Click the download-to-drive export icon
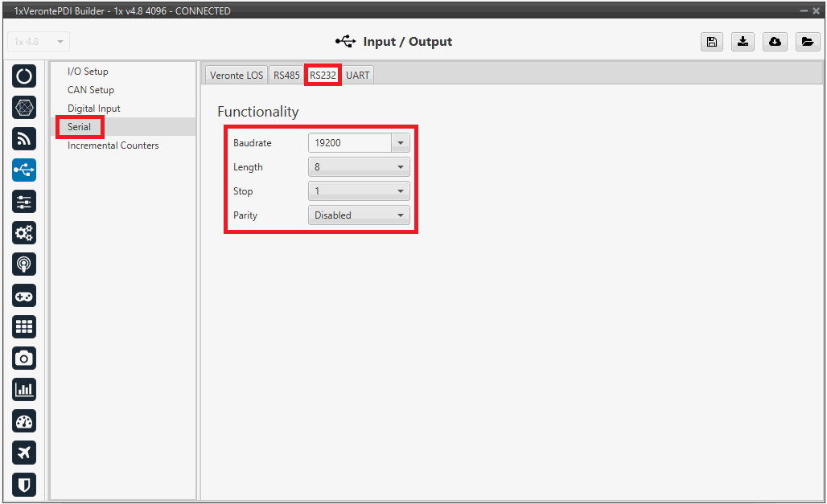Image resolution: width=827 pixels, height=504 pixels. coord(743,42)
